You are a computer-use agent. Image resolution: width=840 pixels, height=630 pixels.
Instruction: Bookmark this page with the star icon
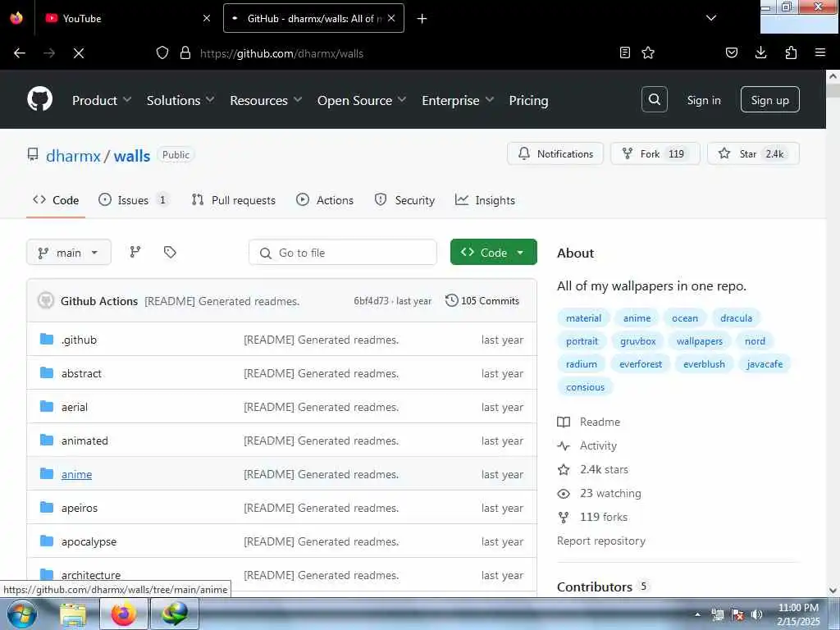tap(648, 52)
